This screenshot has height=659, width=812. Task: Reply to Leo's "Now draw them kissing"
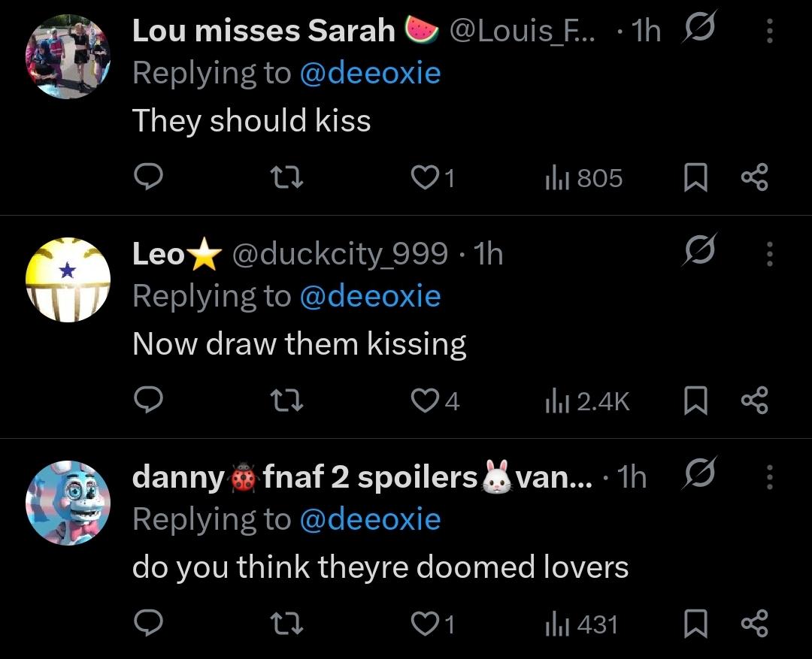(x=148, y=402)
